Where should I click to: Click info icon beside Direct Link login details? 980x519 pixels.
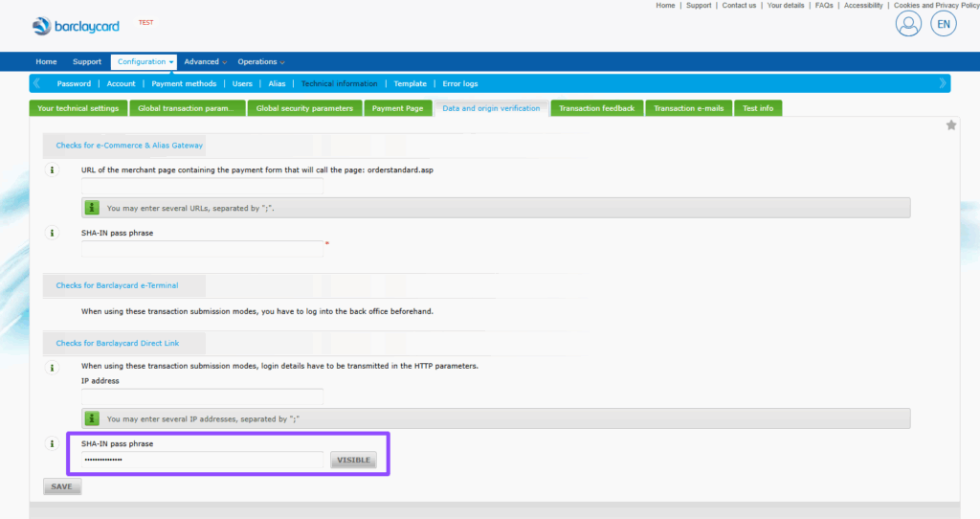pyautogui.click(x=52, y=368)
